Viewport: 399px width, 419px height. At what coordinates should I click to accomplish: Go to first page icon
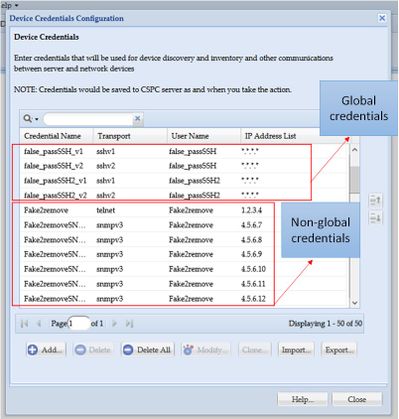click(x=24, y=323)
